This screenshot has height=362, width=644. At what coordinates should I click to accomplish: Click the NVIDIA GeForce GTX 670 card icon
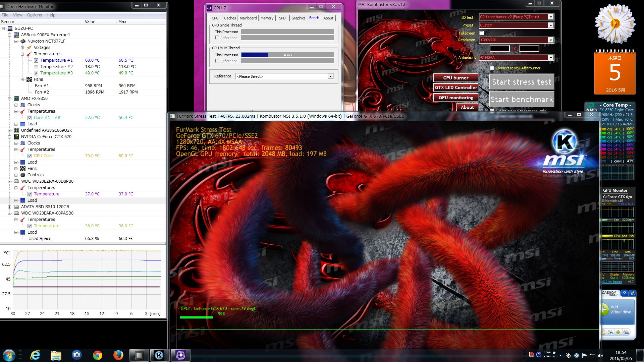(x=16, y=137)
